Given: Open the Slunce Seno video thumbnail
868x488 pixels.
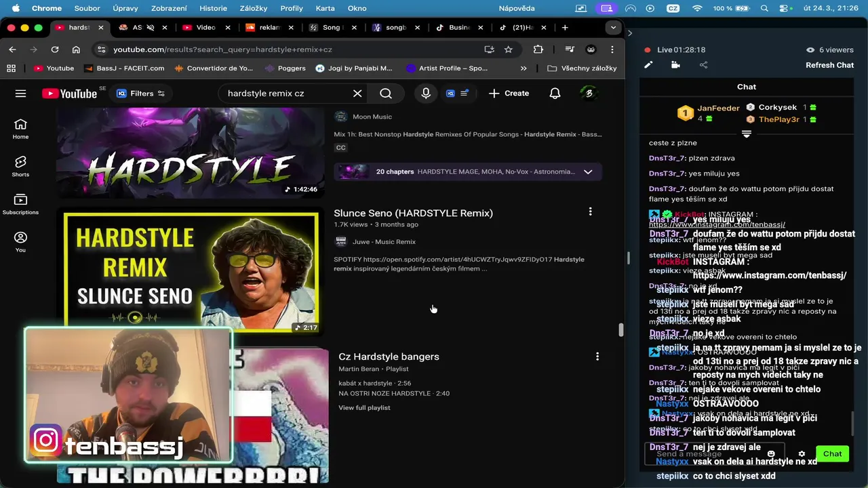Looking at the screenshot, I should [x=191, y=271].
